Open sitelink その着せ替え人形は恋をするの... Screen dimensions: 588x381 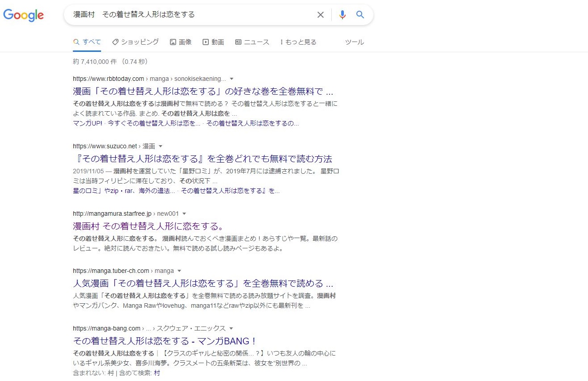coord(253,123)
